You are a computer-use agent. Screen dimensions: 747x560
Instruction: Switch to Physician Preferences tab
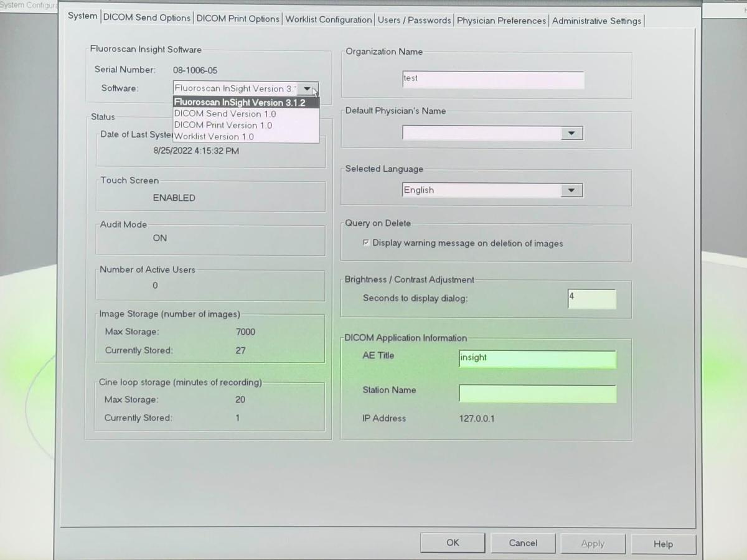click(501, 21)
